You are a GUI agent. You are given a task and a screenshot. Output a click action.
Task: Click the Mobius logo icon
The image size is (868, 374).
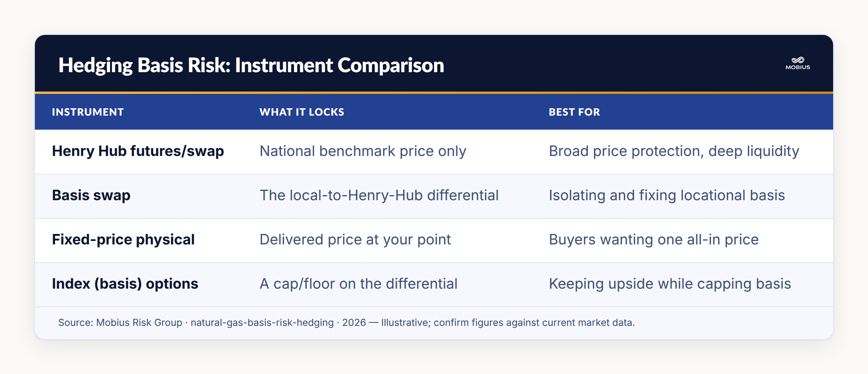798,63
